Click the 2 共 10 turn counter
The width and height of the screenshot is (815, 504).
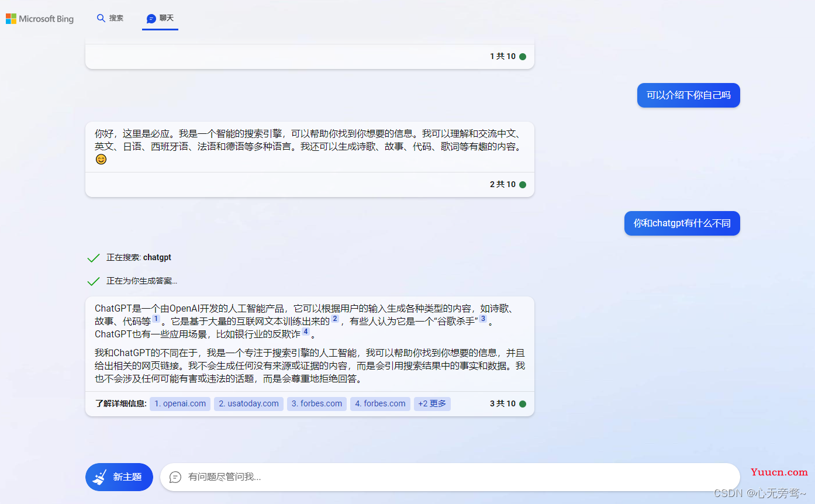(503, 185)
